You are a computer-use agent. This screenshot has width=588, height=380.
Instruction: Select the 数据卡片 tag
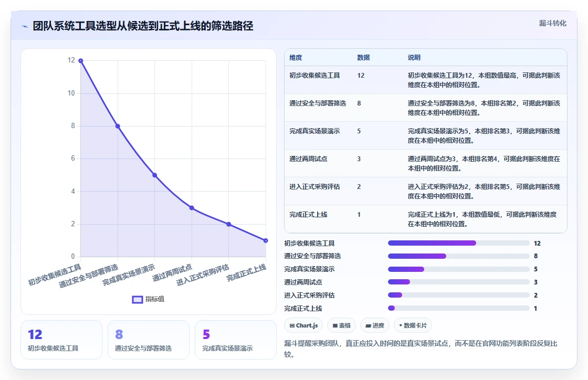click(x=413, y=325)
